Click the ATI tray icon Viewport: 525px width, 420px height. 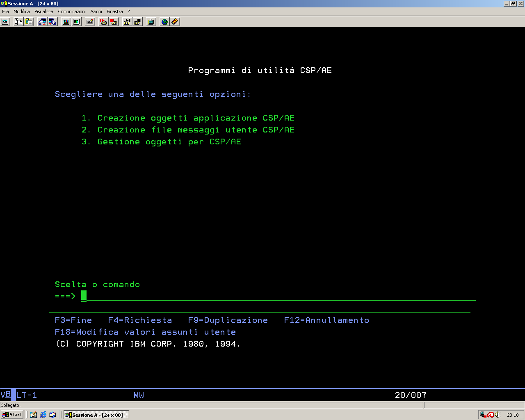tap(491, 415)
